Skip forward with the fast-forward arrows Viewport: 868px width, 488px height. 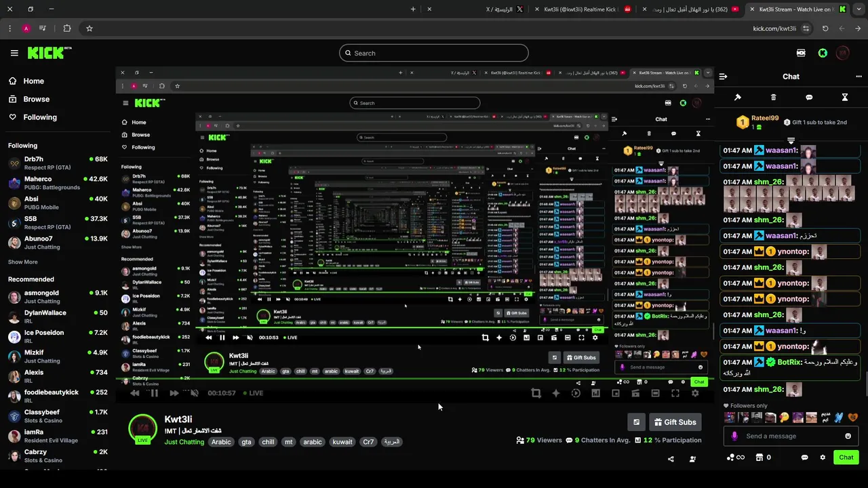pyautogui.click(x=174, y=393)
